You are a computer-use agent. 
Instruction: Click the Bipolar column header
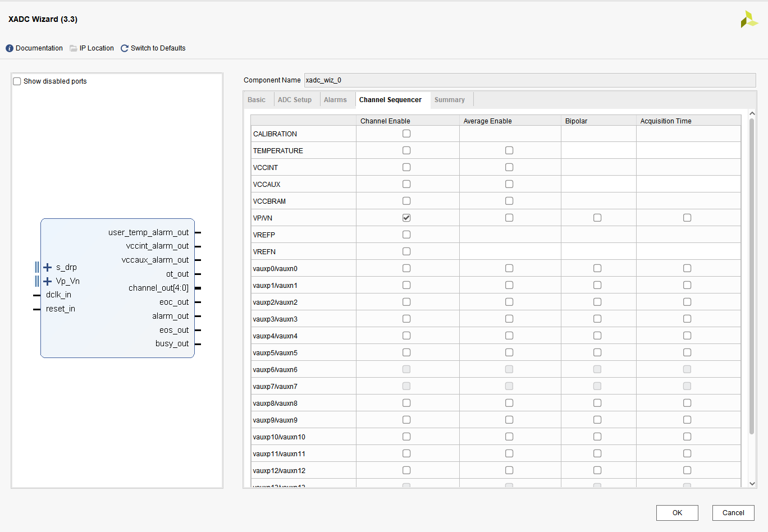click(x=598, y=121)
